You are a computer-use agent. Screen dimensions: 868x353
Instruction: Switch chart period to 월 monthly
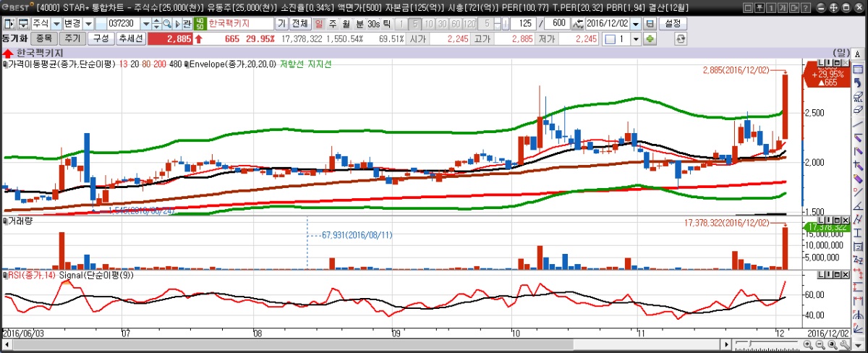[x=346, y=23]
